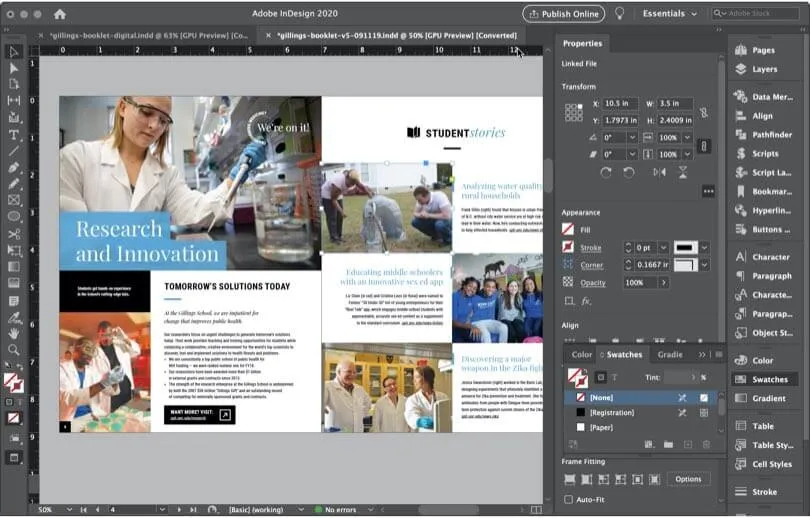The height and width of the screenshot is (518, 810).
Task: Open the Layers panel
Action: 763,69
